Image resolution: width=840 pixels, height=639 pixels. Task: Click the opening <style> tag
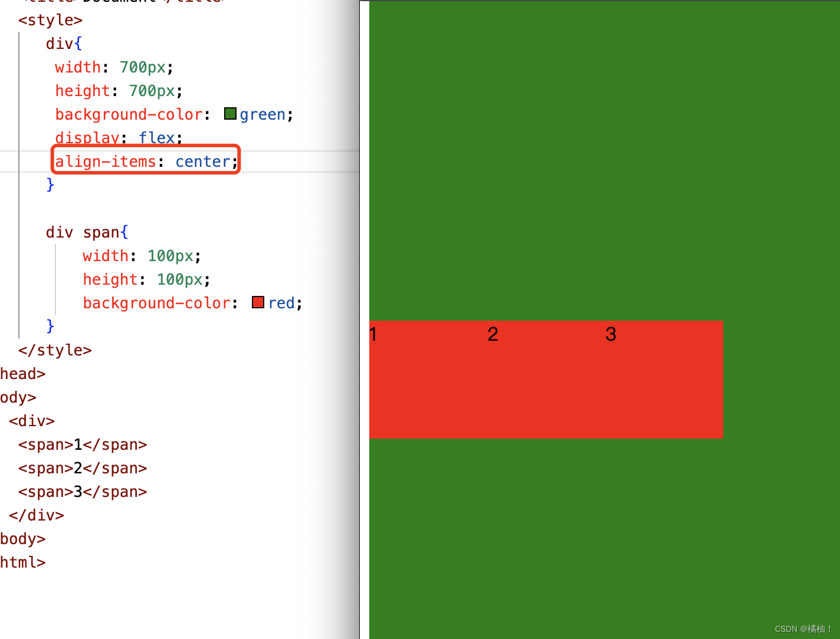tap(50, 20)
